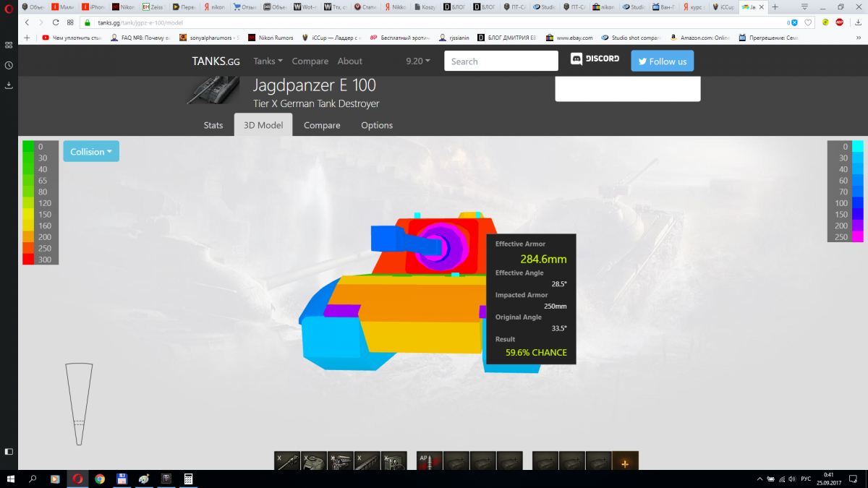868x488 pixels.
Task: Select the engine module icon
Action: pyautogui.click(x=341, y=461)
